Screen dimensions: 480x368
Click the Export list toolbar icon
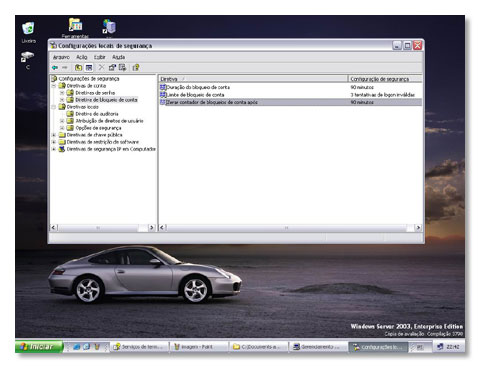pos(123,68)
